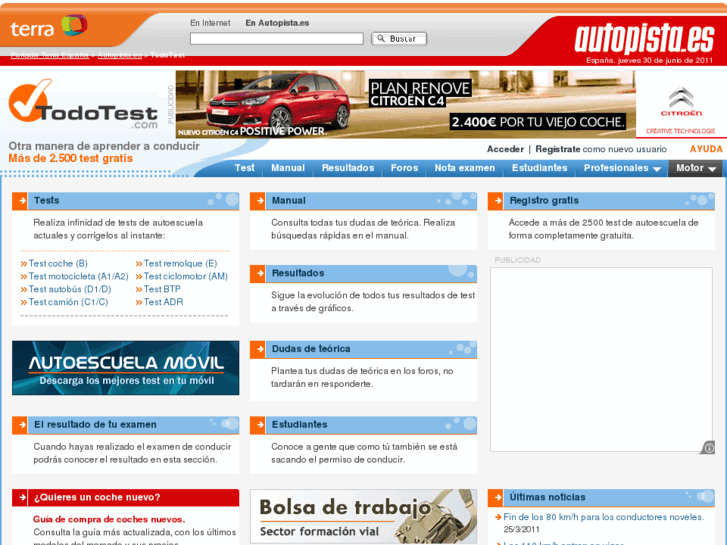Image resolution: width=727 pixels, height=545 pixels.
Task: Open ¿Quieres un coche nuevo? heading
Action: coord(97,497)
